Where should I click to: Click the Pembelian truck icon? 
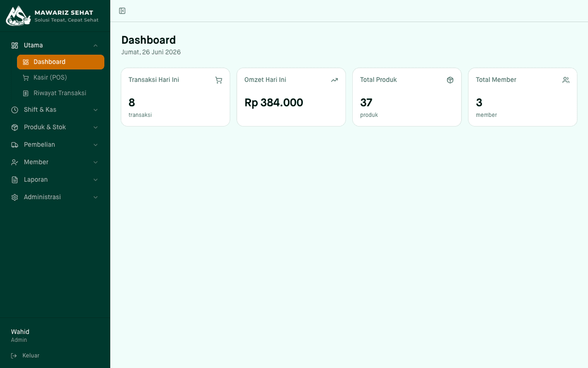(15, 145)
